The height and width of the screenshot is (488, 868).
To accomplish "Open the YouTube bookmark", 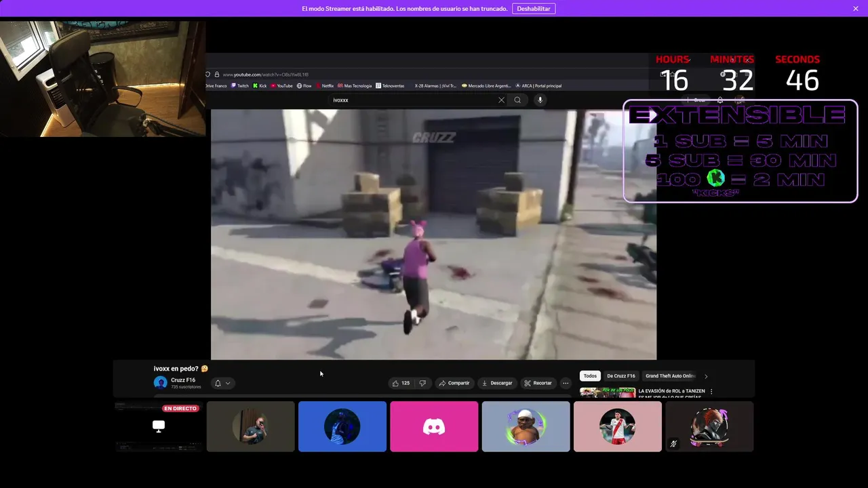I will (281, 86).
